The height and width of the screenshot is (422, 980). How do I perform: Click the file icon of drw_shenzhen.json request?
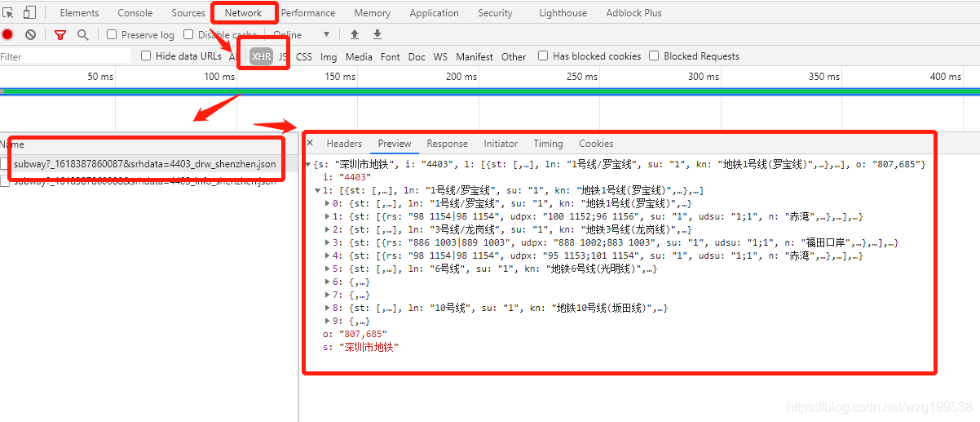pyautogui.click(x=6, y=164)
